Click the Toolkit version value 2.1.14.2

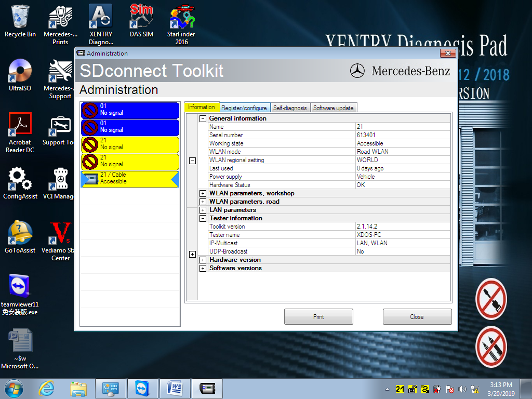(367, 227)
